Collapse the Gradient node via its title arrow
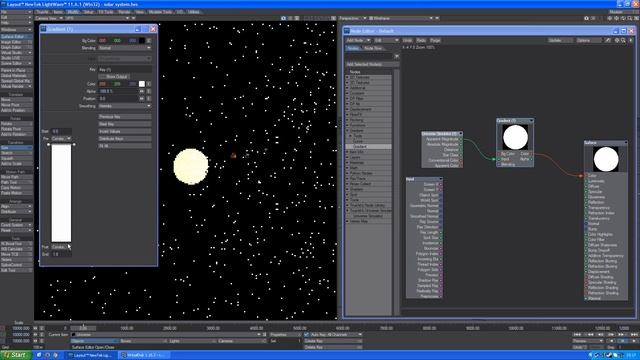Screen dimensions: 640x360 click(x=531, y=121)
